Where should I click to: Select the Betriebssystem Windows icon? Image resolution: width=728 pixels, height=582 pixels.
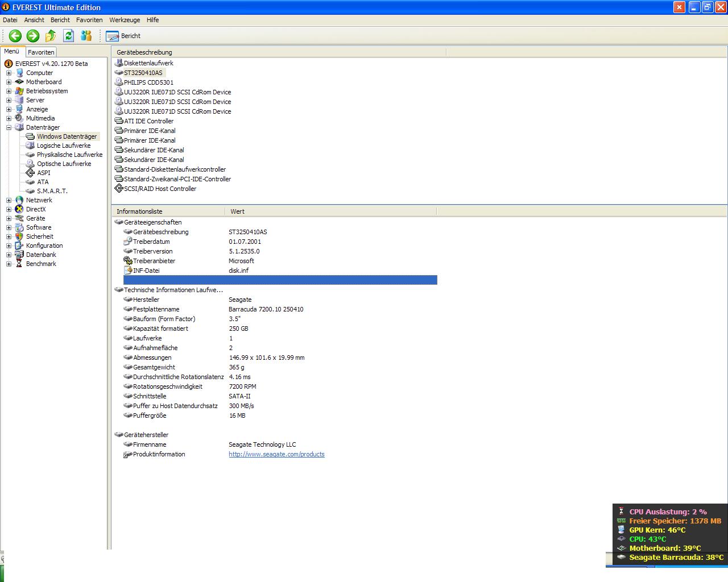tap(19, 91)
